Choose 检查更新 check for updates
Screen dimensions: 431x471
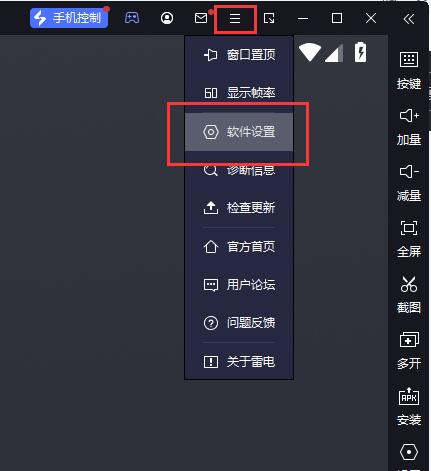tap(239, 208)
